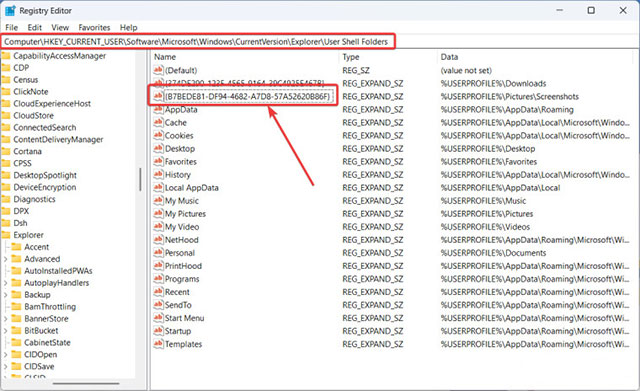Select the Diagnostics key
This screenshot has width=640, height=391.
click(34, 199)
